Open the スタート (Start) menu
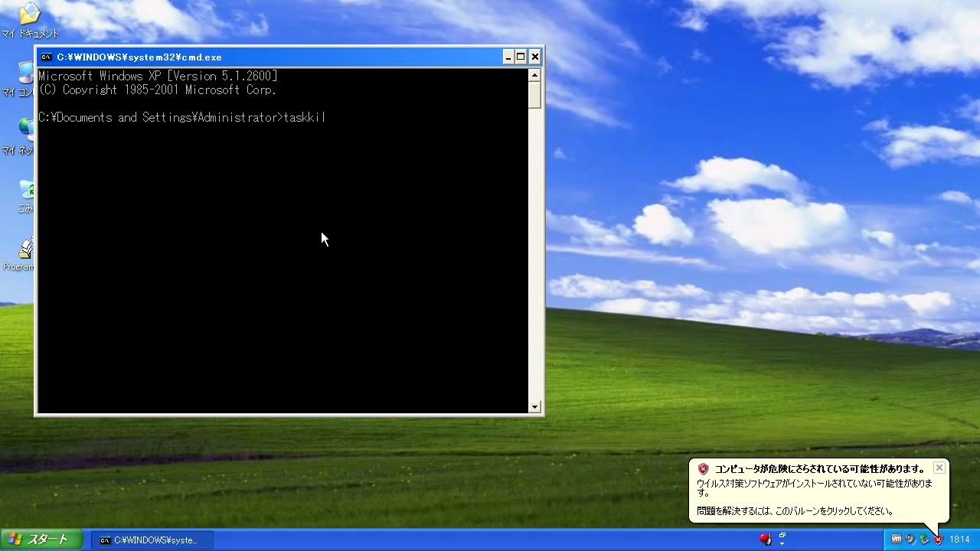 click(38, 540)
